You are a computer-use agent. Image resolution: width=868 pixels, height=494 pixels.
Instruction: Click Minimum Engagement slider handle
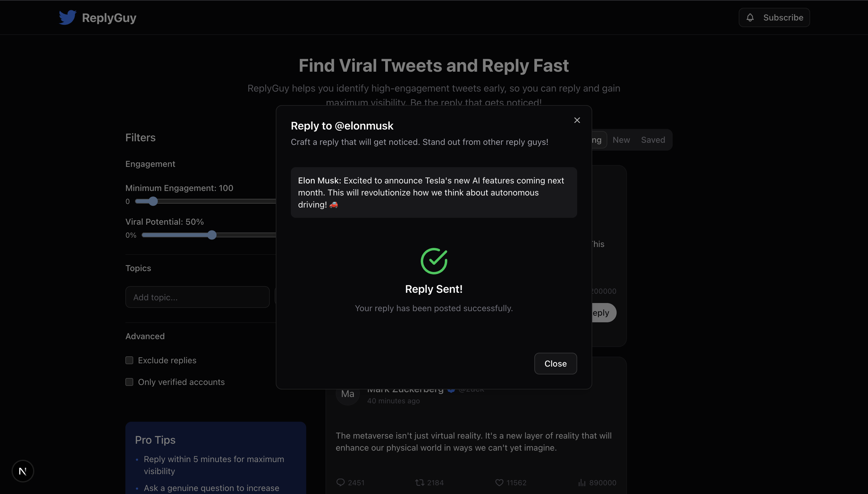point(153,201)
